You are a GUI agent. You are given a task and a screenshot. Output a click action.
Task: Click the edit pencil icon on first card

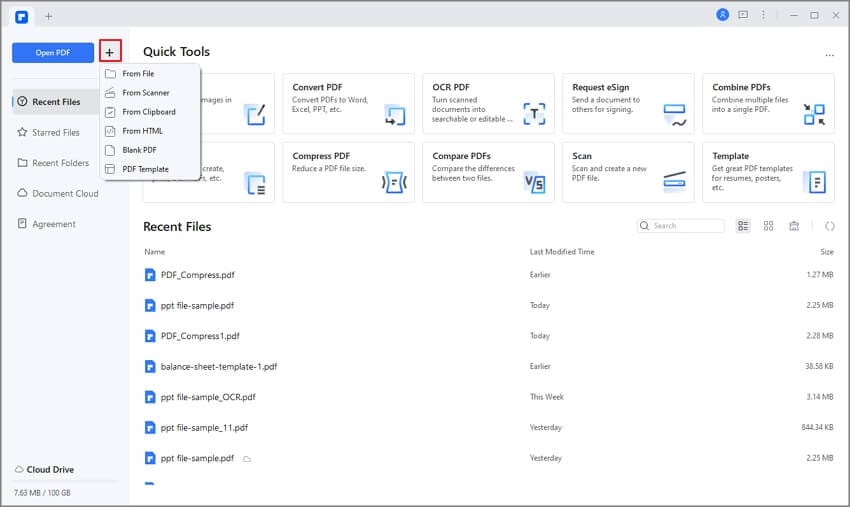[255, 115]
